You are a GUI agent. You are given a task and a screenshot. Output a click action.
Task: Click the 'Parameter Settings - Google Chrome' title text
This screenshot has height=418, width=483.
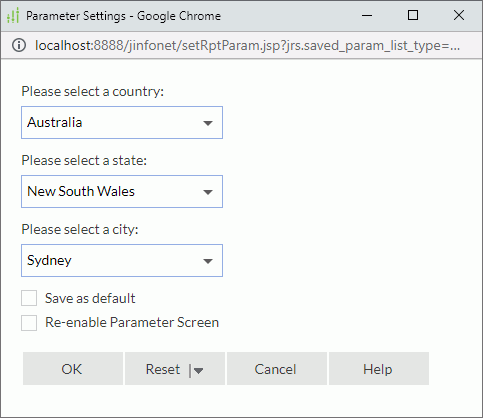123,16
